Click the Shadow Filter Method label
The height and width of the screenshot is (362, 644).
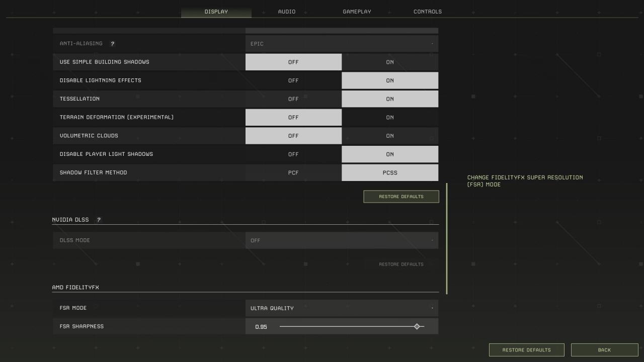pos(93,172)
